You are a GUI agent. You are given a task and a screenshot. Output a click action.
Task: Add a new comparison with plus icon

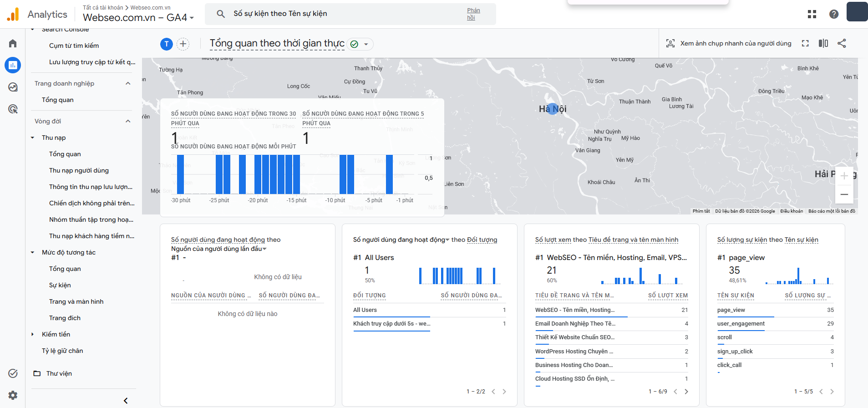click(x=183, y=44)
